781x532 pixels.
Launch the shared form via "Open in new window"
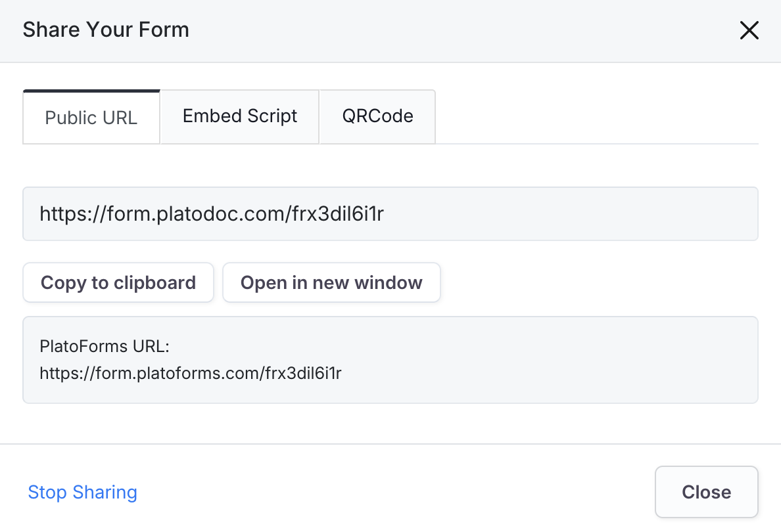click(x=331, y=283)
